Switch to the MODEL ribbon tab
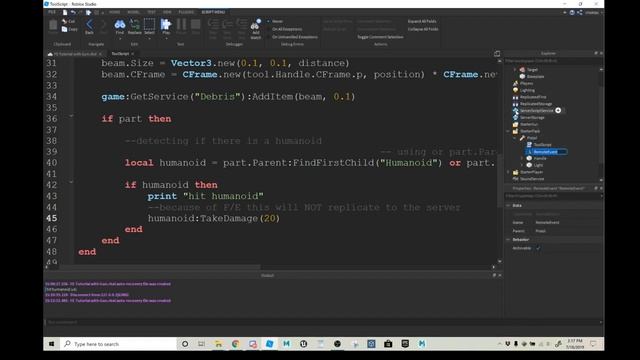Screen dimensions: 640x360 tap(133, 12)
